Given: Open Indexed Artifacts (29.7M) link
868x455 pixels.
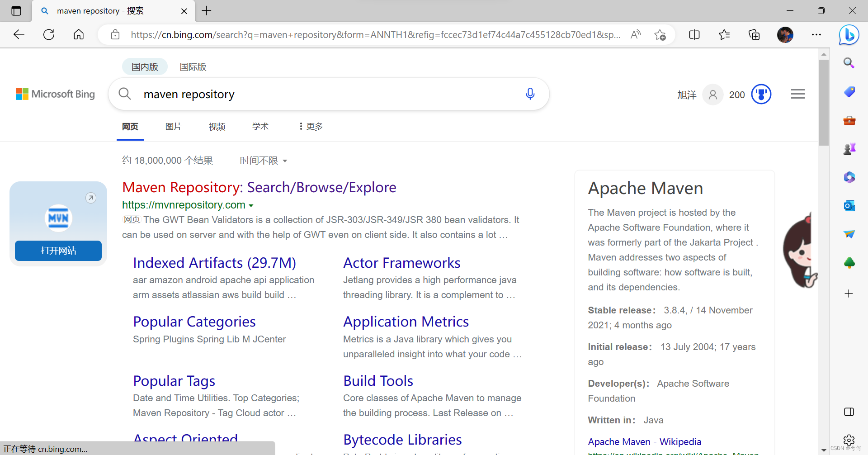Looking at the screenshot, I should (x=215, y=263).
